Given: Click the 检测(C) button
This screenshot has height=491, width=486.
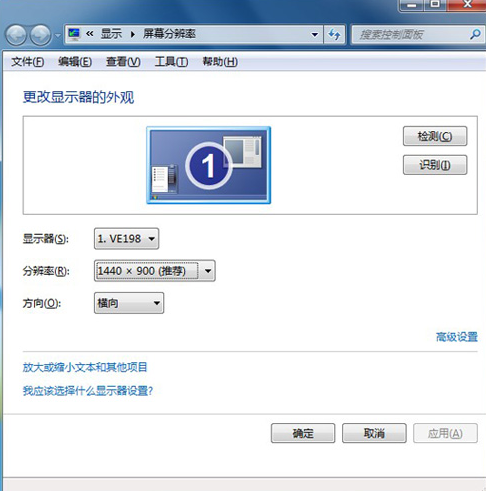Looking at the screenshot, I should click(x=435, y=136).
